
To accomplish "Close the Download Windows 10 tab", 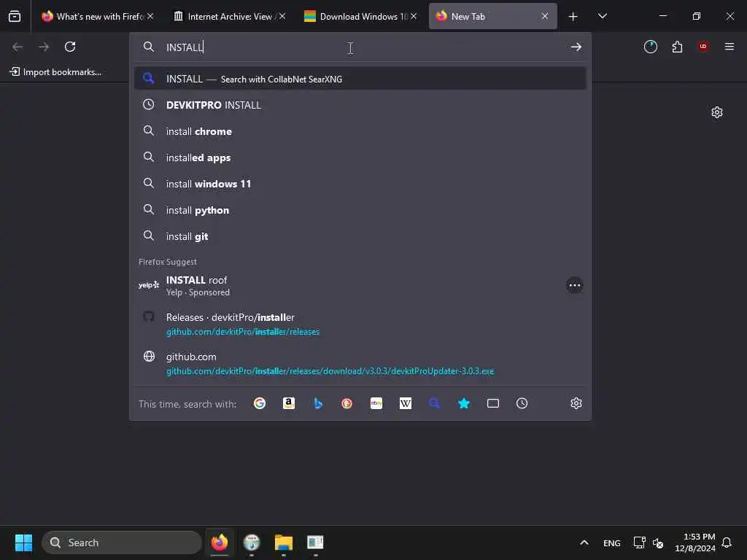I will coord(414,16).
